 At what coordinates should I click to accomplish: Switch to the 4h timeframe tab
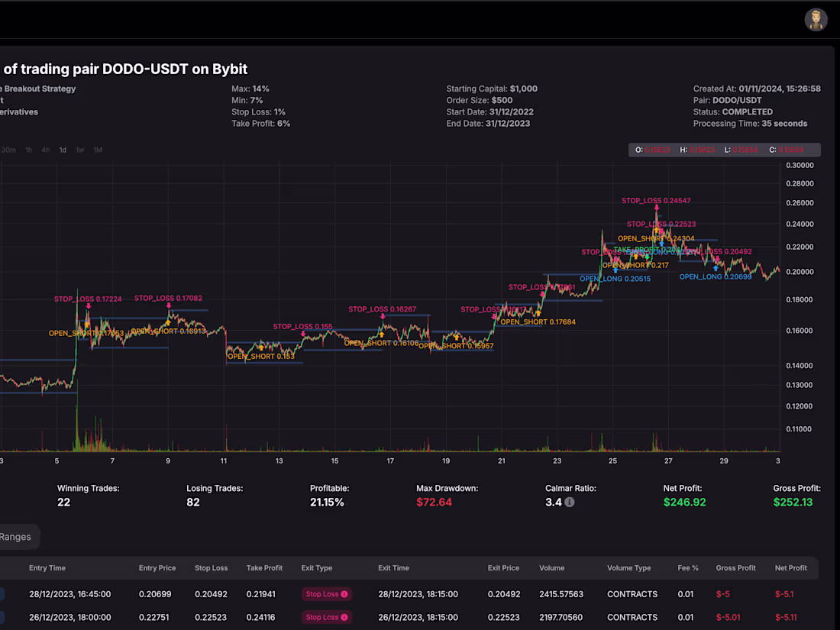coord(44,150)
